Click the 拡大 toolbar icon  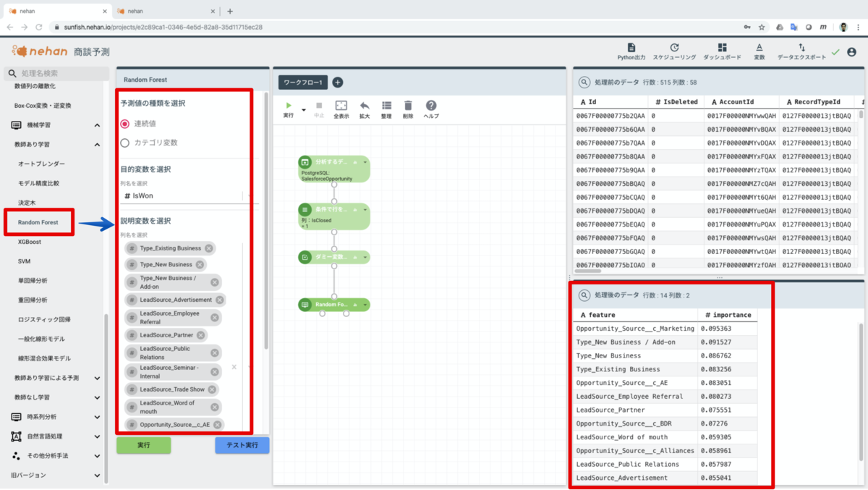[365, 106]
